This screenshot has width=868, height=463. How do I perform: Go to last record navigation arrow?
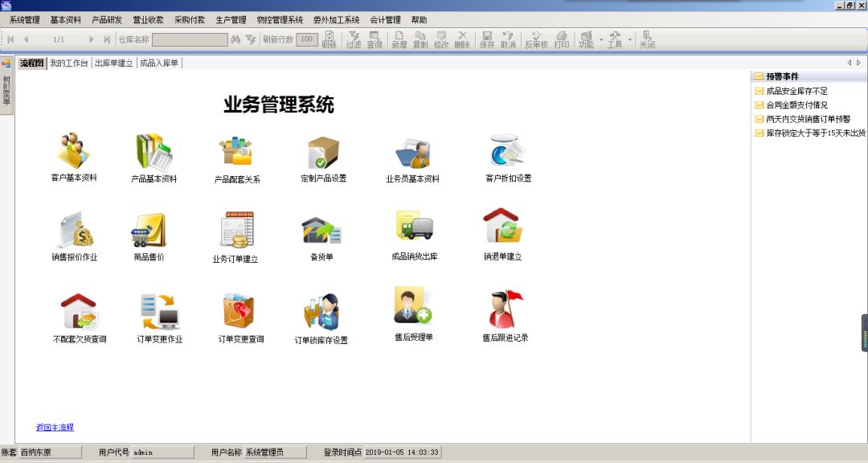[106, 39]
